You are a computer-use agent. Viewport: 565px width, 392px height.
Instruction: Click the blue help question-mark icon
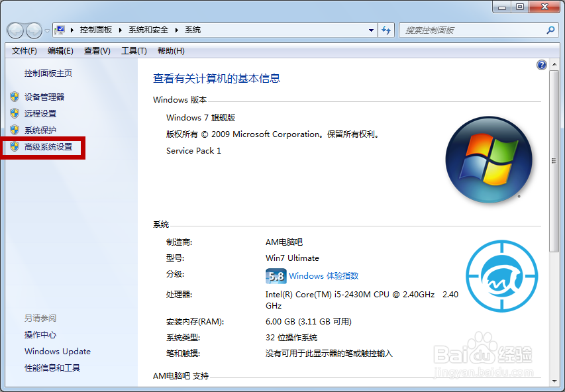pyautogui.click(x=542, y=65)
